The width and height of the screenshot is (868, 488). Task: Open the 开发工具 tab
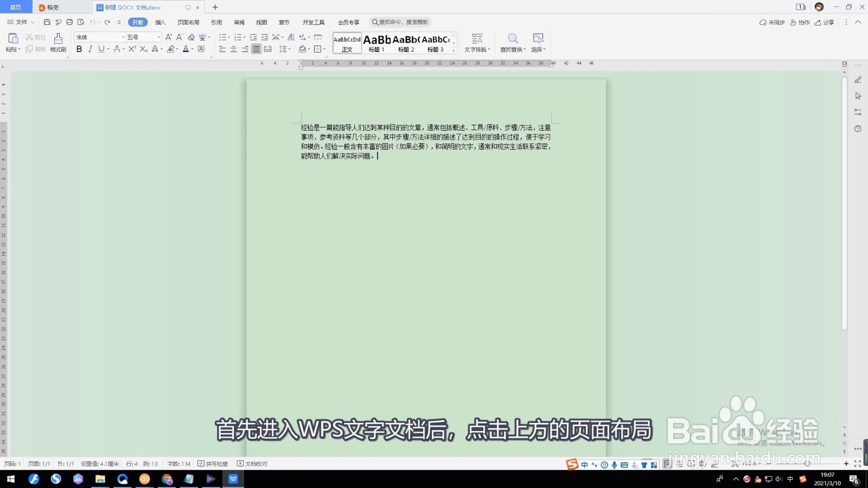314,22
